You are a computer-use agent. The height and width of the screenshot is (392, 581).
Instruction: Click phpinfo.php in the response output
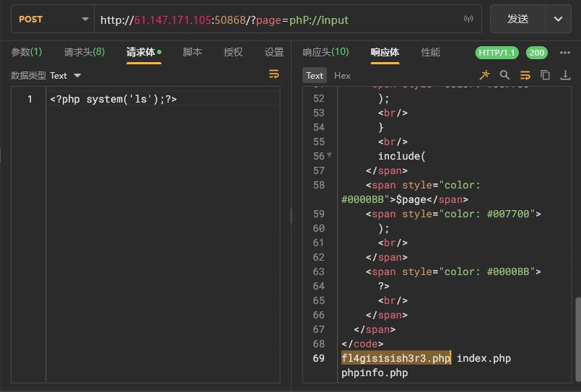tap(375, 373)
